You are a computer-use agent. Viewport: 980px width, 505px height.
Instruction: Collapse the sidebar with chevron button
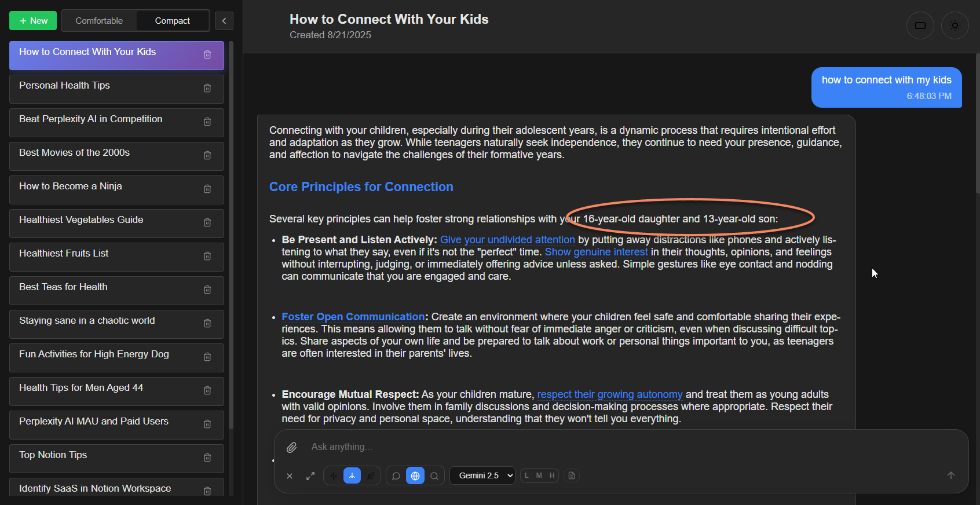coord(224,21)
